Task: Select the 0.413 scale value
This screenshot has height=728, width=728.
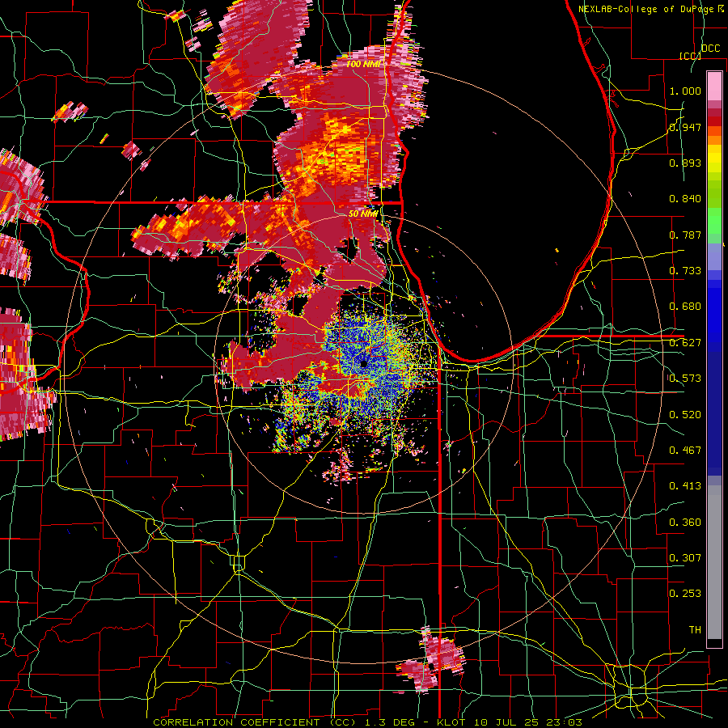Action: click(685, 486)
